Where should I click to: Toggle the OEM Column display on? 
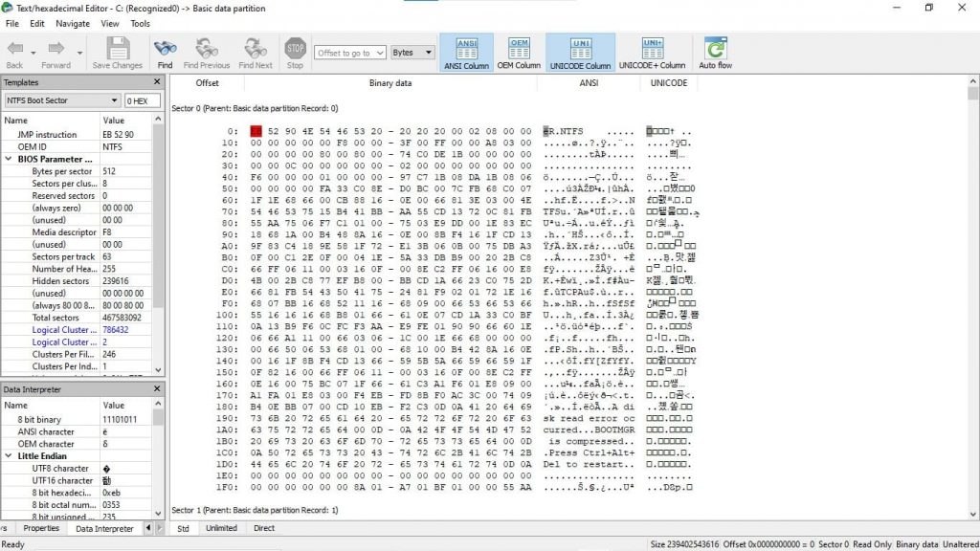click(x=519, y=51)
